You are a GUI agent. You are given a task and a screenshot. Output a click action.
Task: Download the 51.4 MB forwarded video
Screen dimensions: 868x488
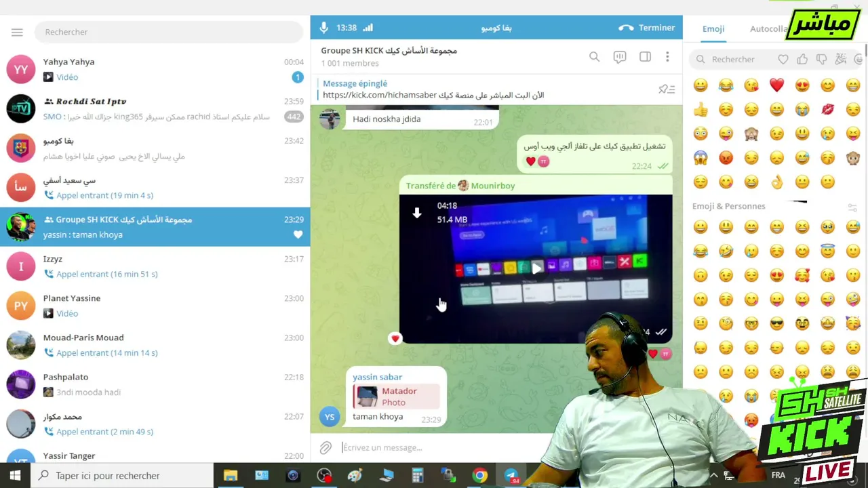coord(417,213)
